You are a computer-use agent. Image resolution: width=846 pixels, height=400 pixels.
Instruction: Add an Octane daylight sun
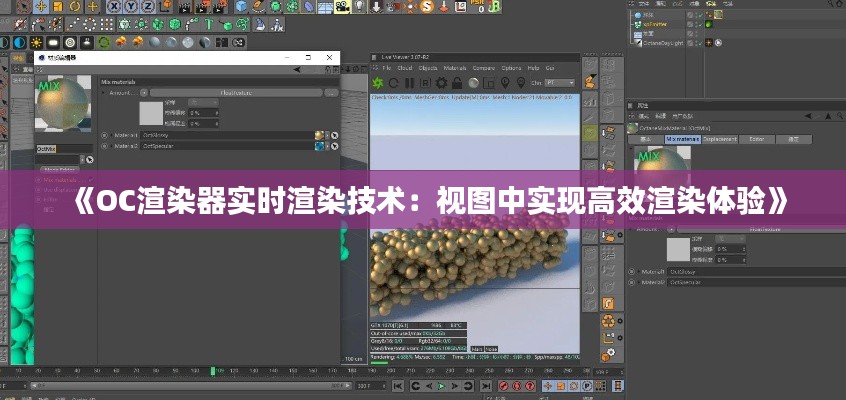36,42
